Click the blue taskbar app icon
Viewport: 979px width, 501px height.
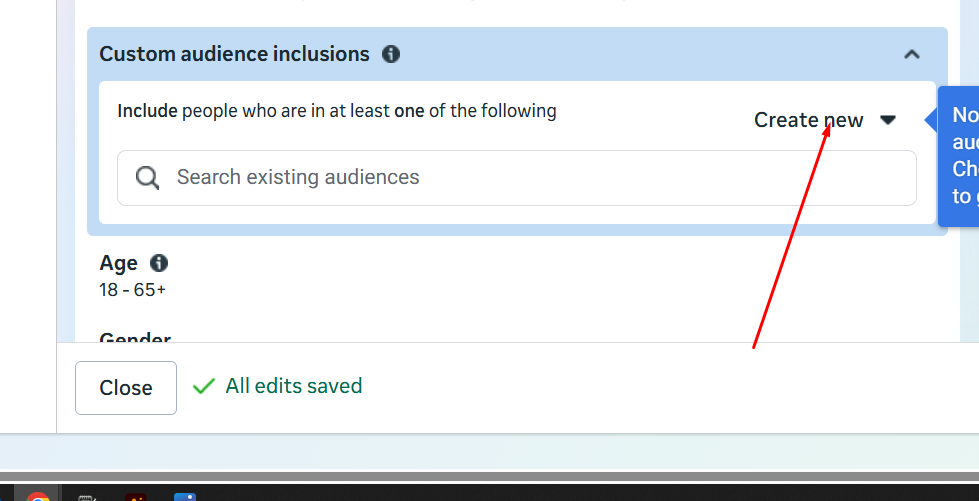click(184, 497)
